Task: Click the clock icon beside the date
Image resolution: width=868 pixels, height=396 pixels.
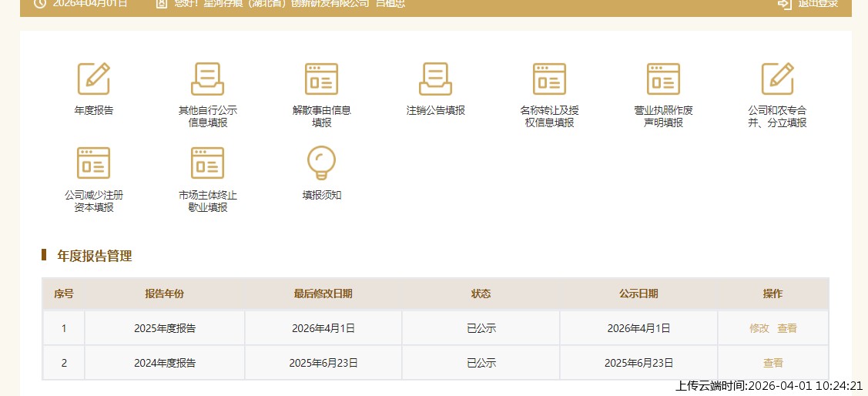Action: click(x=40, y=3)
